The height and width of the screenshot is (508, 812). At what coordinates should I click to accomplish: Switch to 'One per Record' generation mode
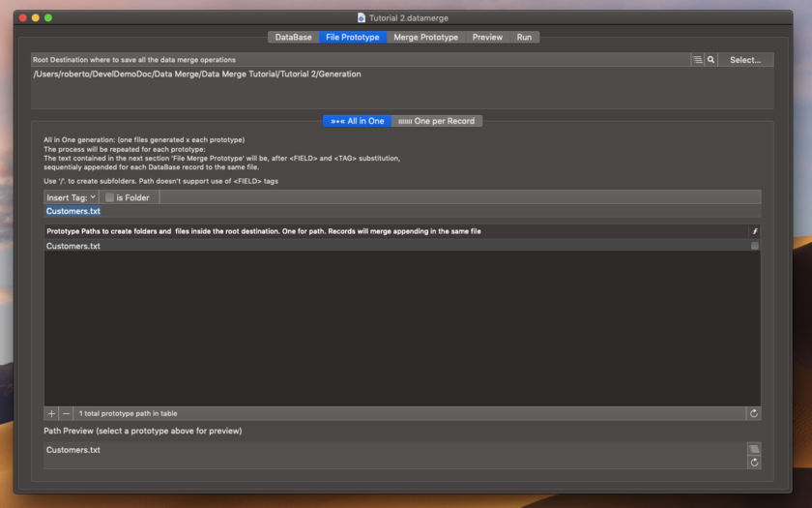[x=437, y=121]
